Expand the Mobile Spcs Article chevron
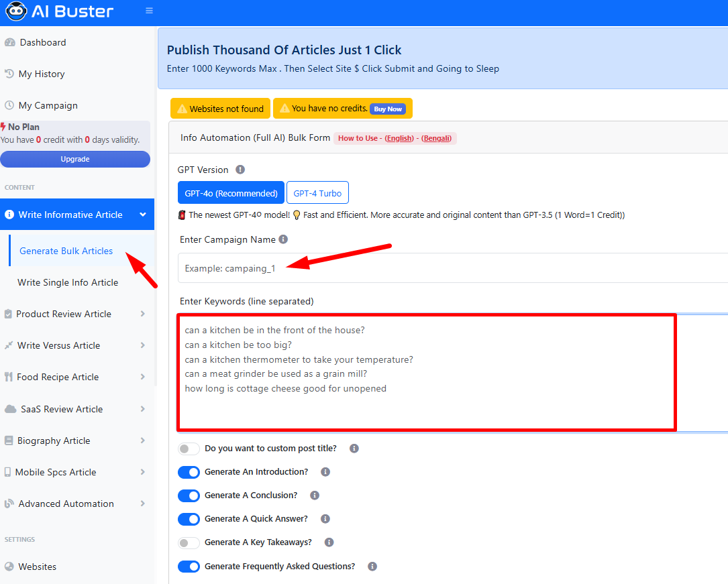728x584 pixels. (142, 472)
